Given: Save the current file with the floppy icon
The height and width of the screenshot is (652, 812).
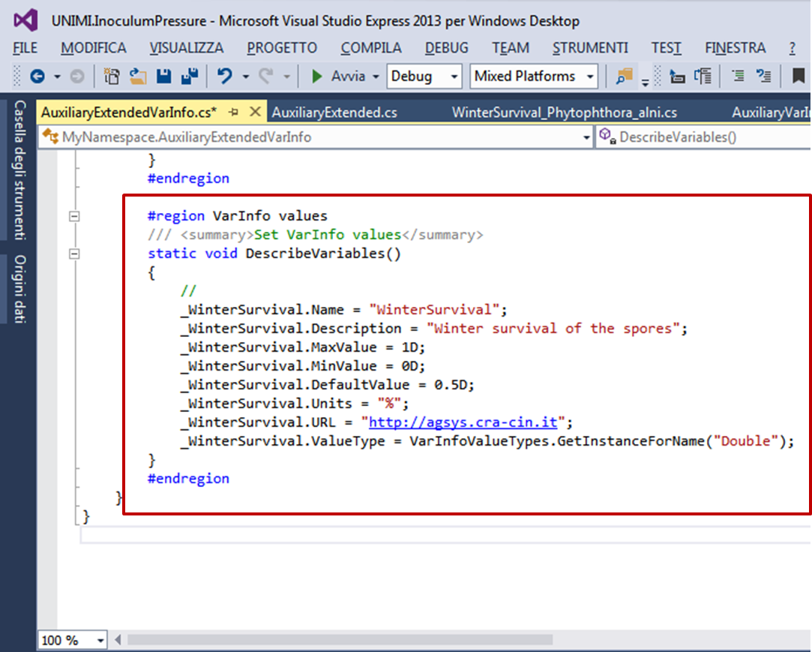Looking at the screenshot, I should coord(164,77).
